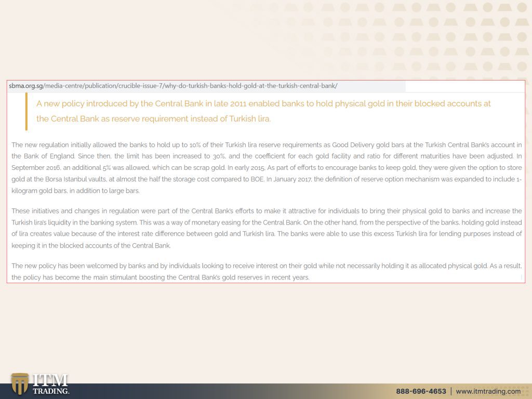Viewport: 532px width, 399px height.
Task: Click the ITM Trading logo
Action: pos(40,384)
